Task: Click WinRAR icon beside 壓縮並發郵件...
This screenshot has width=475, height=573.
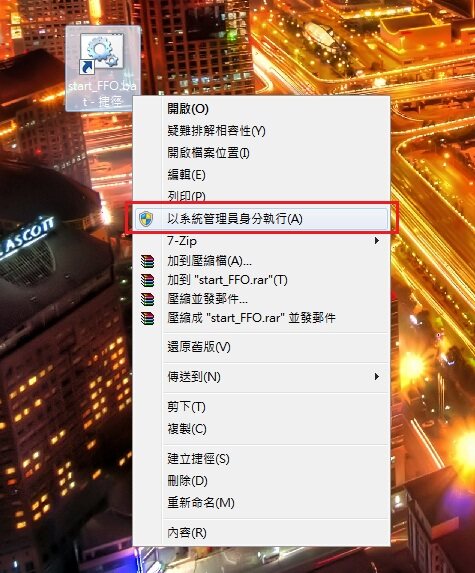Action: point(147,299)
